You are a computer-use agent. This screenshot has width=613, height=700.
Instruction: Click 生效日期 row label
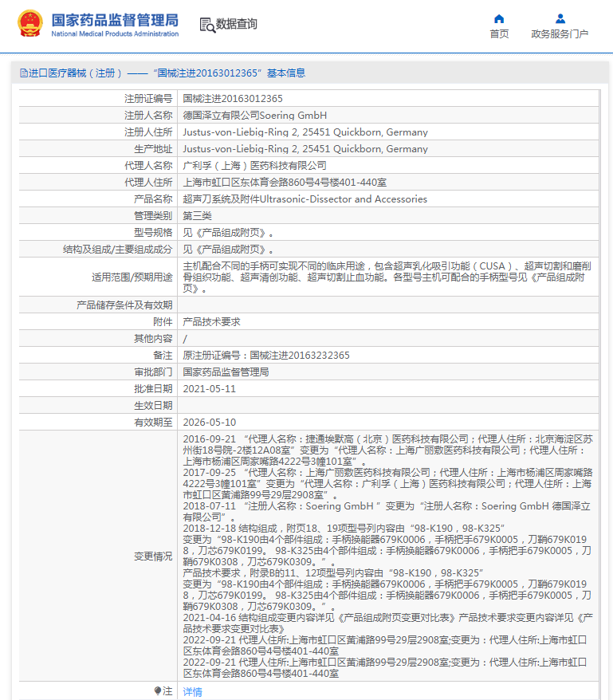point(153,406)
